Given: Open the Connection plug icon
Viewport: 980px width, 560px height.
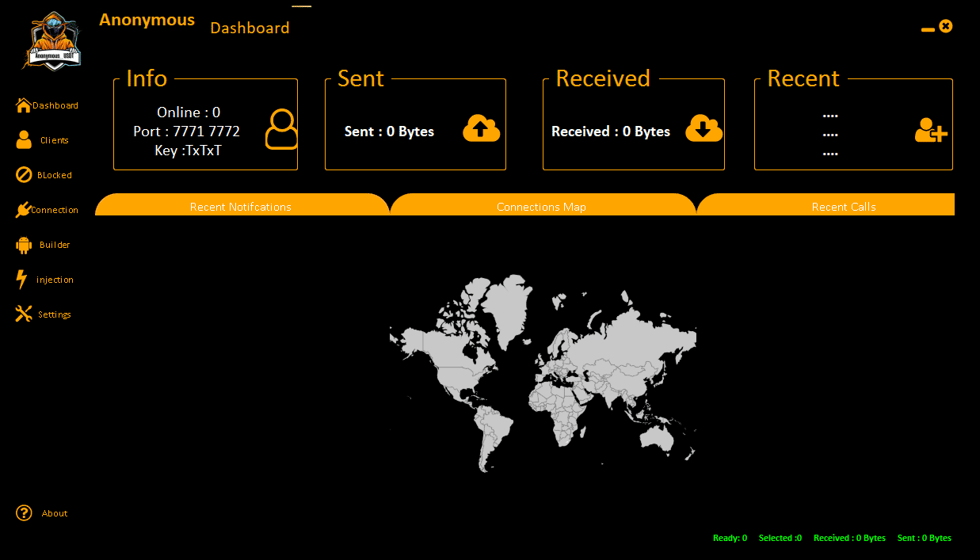Looking at the screenshot, I should [x=22, y=209].
